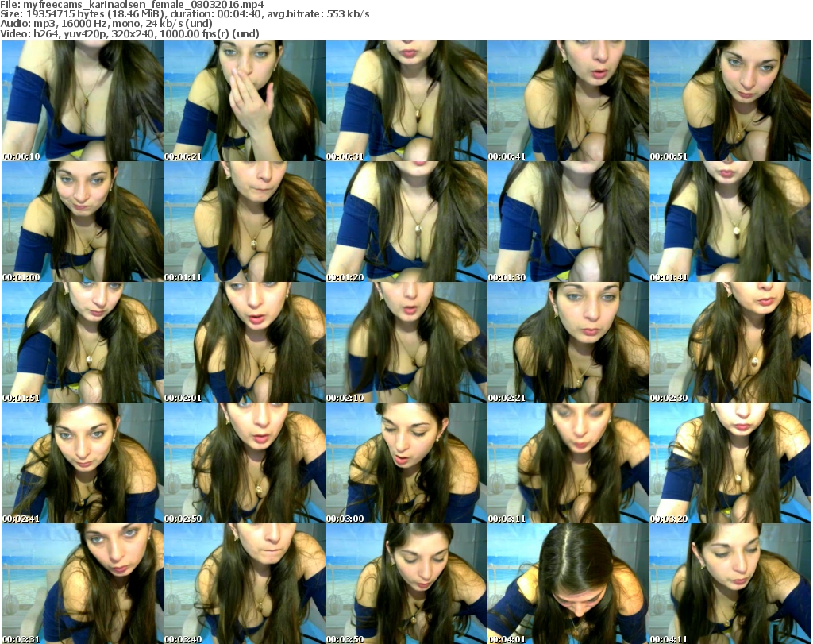Viewport: 813px width, 644px height.
Task: Pick the thumbnail marked 00:03:31
Action: coord(83,584)
